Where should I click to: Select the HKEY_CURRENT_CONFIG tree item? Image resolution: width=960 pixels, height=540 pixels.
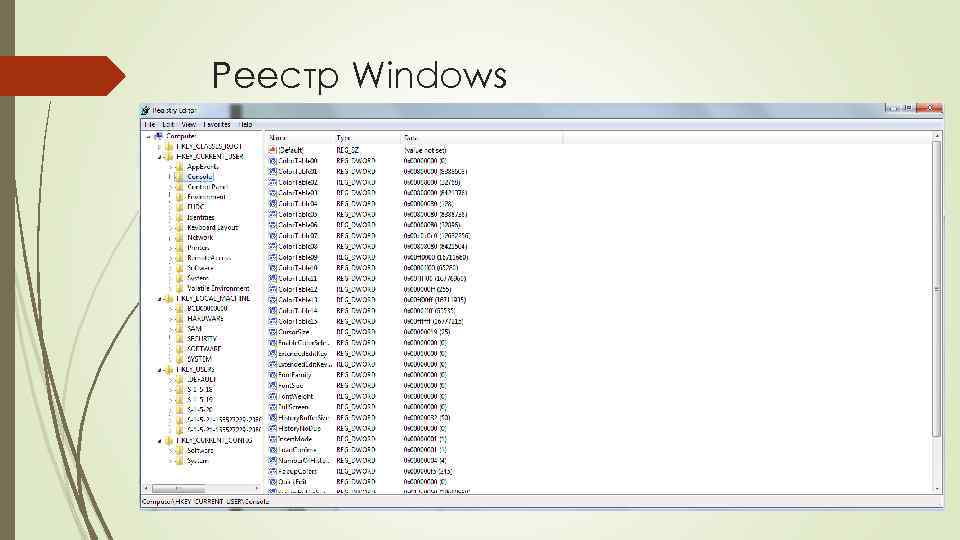coord(214,441)
